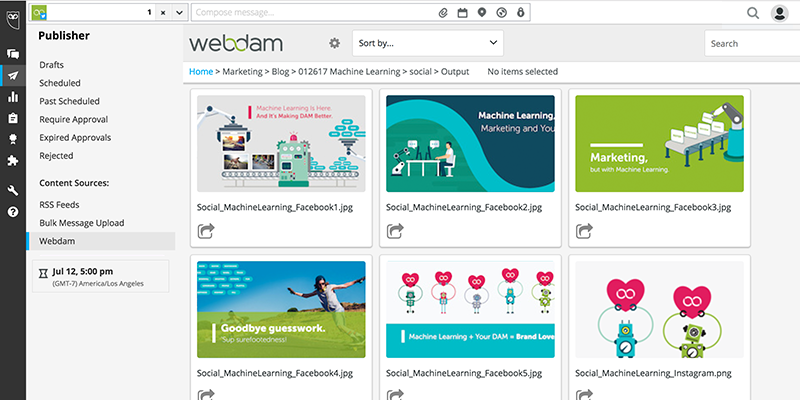The image size is (800, 400).
Task: Open the Marketing and You teal thumbnail
Action: (x=470, y=143)
